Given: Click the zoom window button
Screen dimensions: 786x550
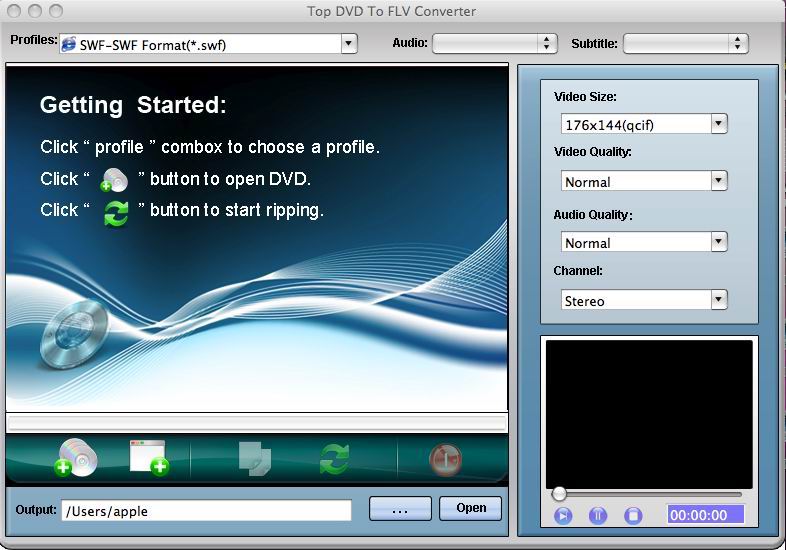Looking at the screenshot, I should 57,11.
